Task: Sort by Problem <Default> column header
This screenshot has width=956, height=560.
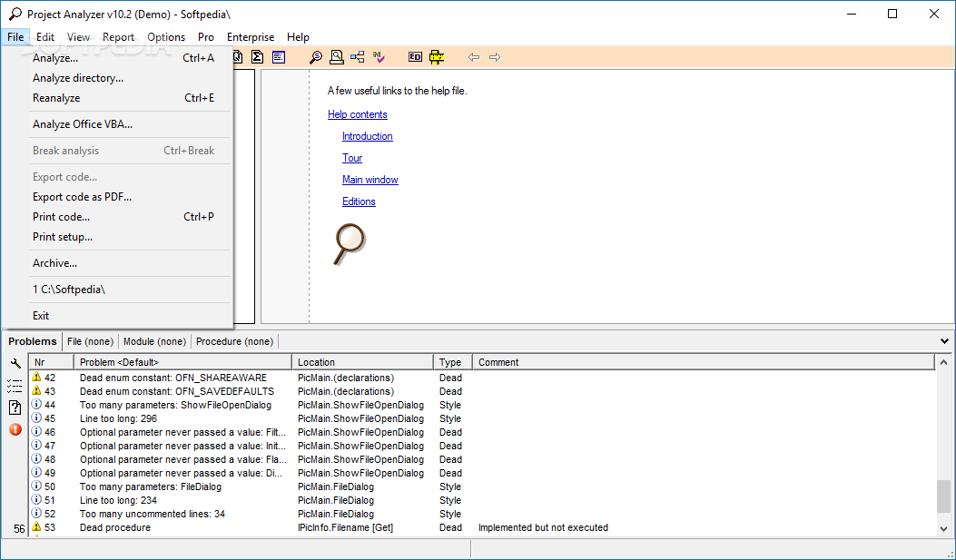Action: click(x=182, y=362)
